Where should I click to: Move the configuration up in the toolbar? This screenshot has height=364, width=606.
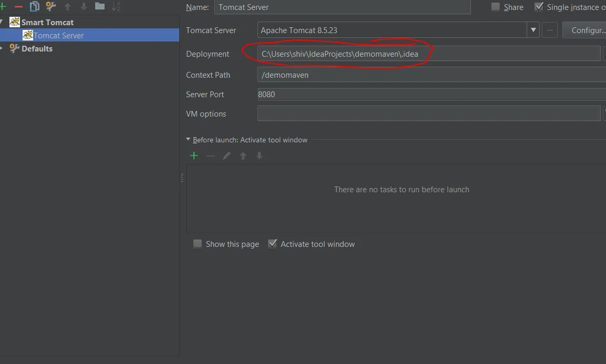pyautogui.click(x=68, y=6)
